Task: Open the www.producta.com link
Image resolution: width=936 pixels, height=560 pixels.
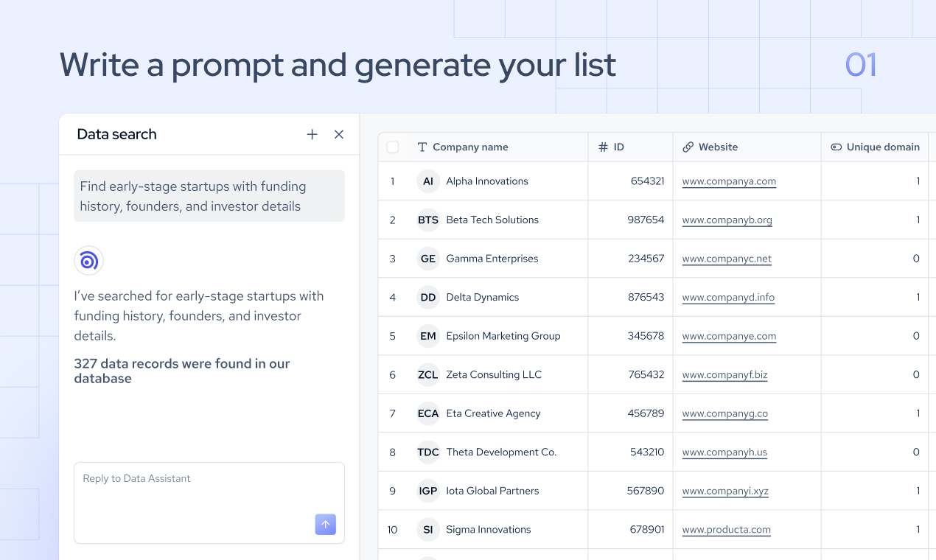Action: (726, 530)
